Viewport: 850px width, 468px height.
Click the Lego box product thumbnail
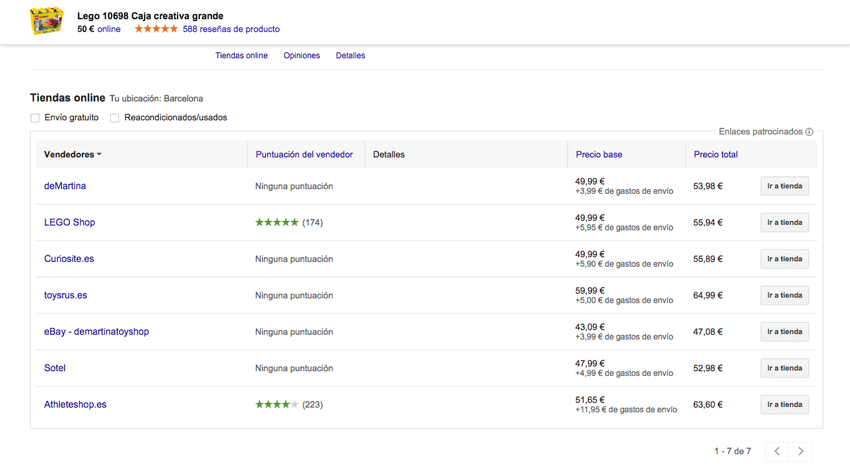click(x=47, y=21)
